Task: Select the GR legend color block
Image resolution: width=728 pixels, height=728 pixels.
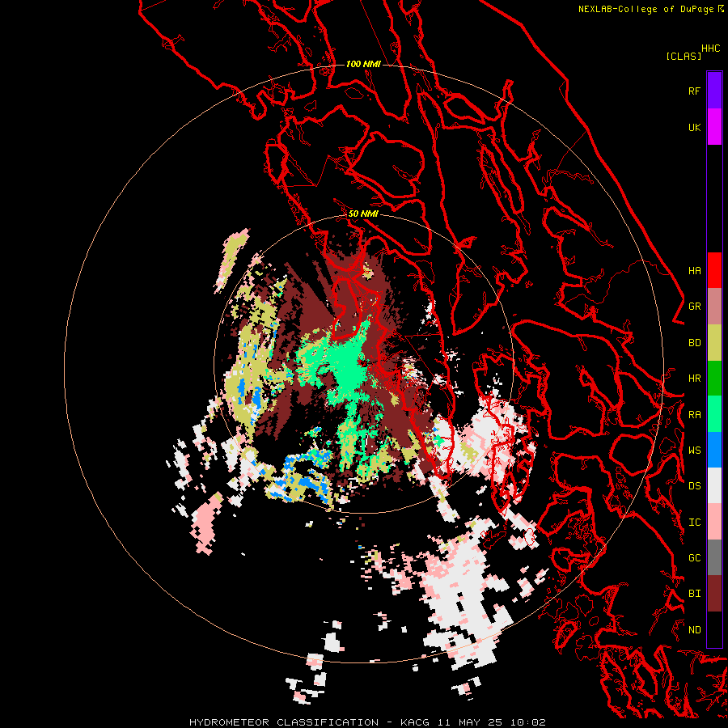Action: point(714,307)
